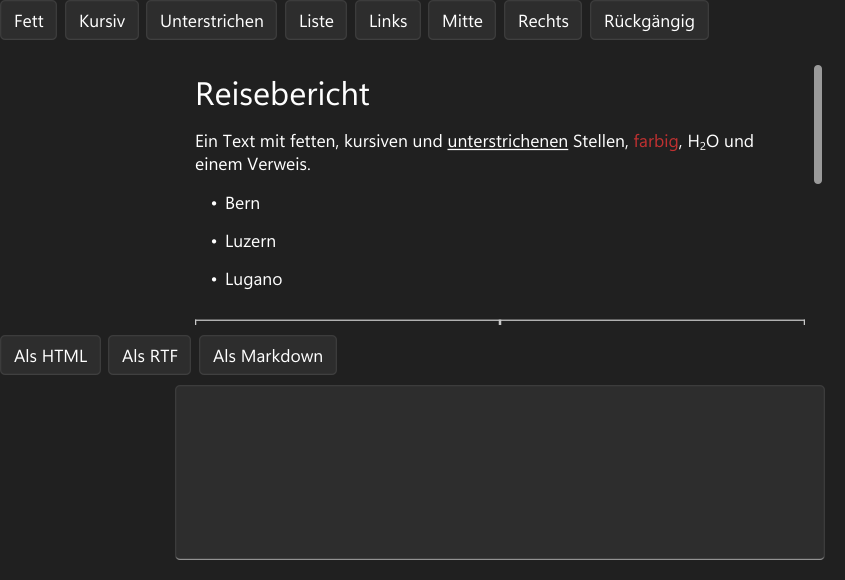This screenshot has width=845, height=580.
Task: Insert a bullet list with Liste
Action: pos(316,20)
